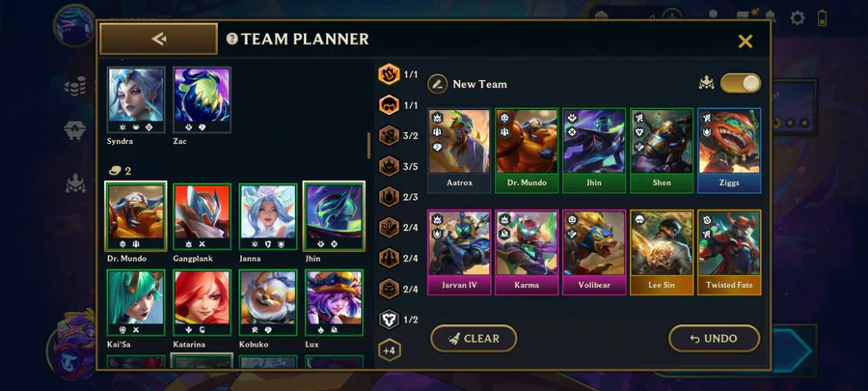Expand the +4 additional traits hexagon

tap(390, 350)
